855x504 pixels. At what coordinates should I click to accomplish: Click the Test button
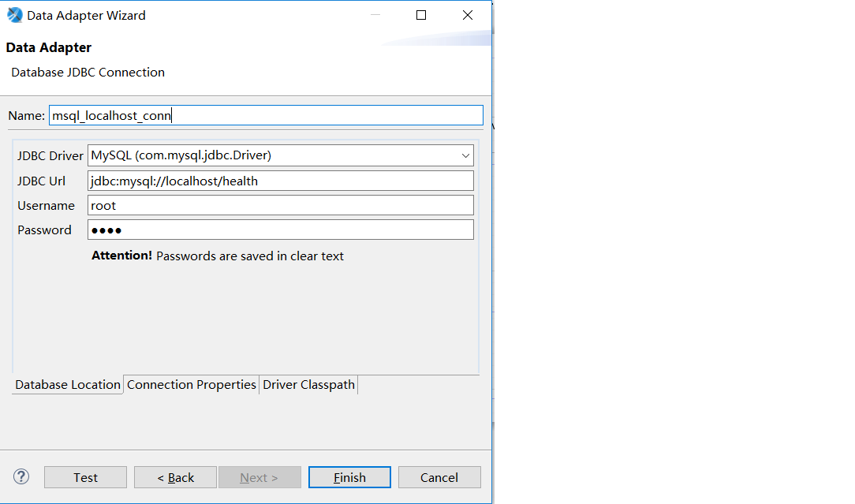pos(86,477)
